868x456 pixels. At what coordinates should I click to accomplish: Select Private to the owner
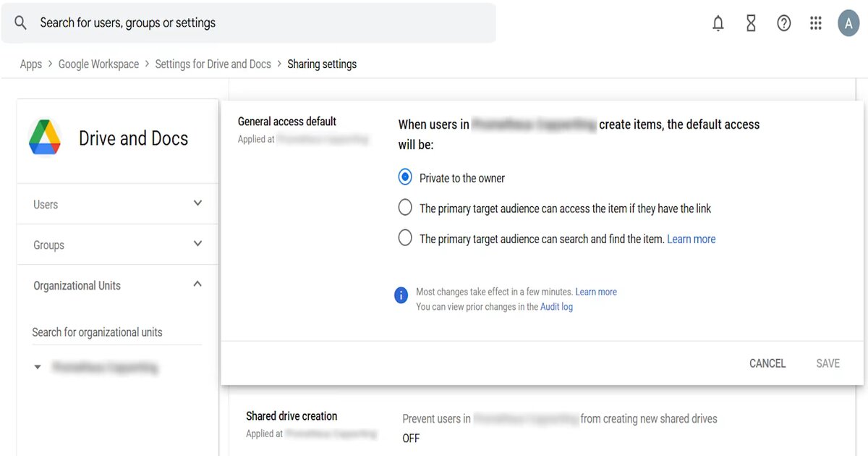[405, 177]
